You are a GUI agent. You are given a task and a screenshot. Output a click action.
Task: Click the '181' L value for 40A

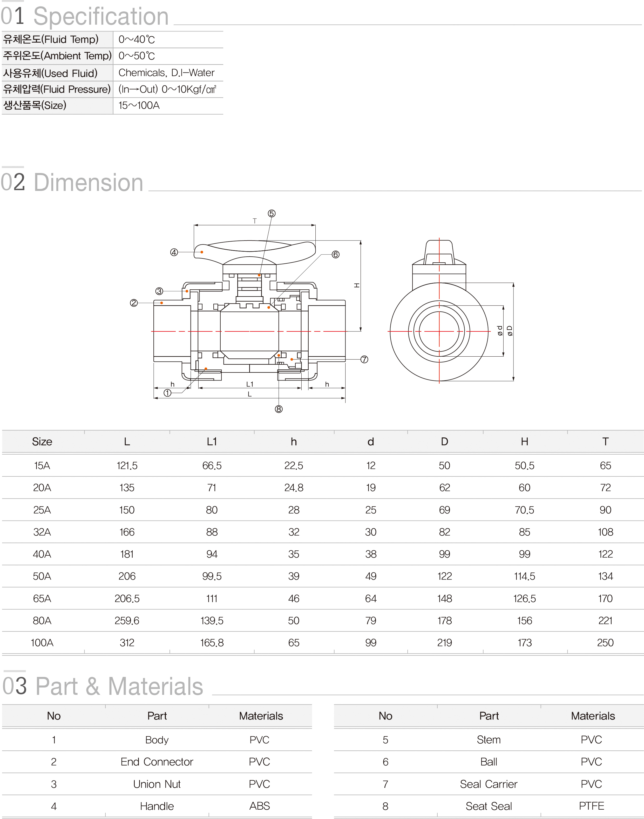tap(127, 554)
